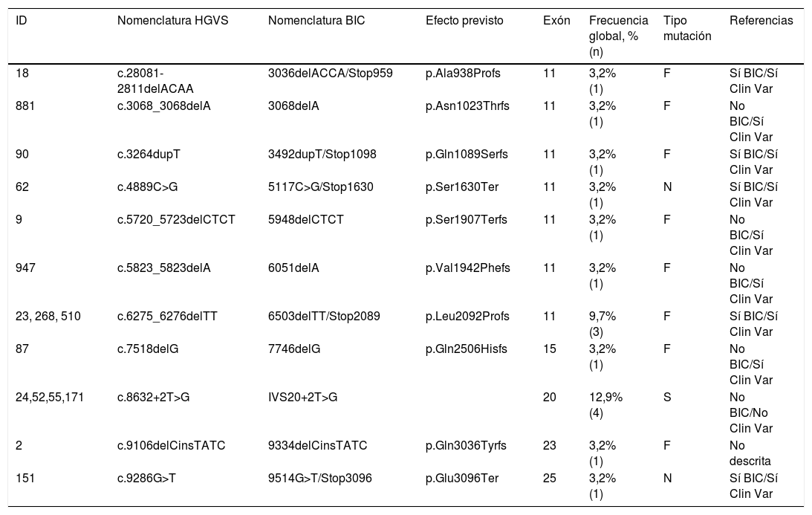Click the ID cell '23, 268, 510'
The width and height of the screenshot is (812, 515).
[x=48, y=317]
